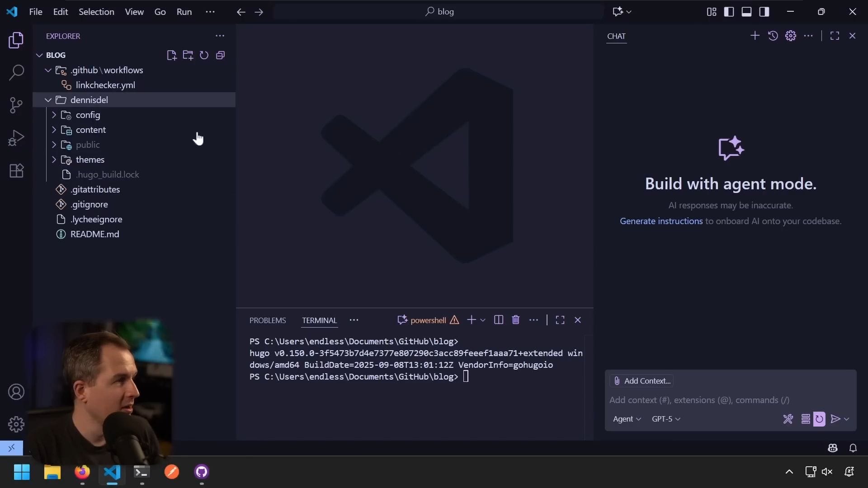This screenshot has width=868, height=488.
Task: Create new file in Explorer
Action: pos(171,55)
